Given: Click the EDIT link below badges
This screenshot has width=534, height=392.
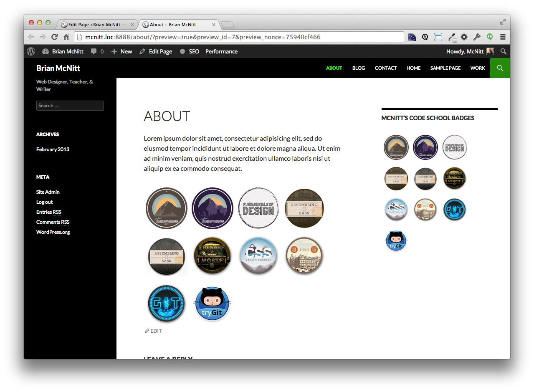Looking at the screenshot, I should coord(153,331).
